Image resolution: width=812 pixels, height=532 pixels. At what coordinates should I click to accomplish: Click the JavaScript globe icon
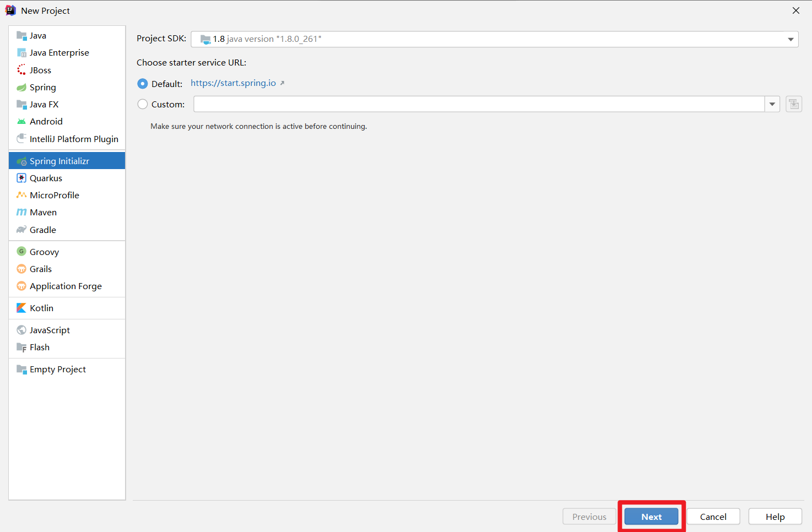pyautogui.click(x=21, y=330)
